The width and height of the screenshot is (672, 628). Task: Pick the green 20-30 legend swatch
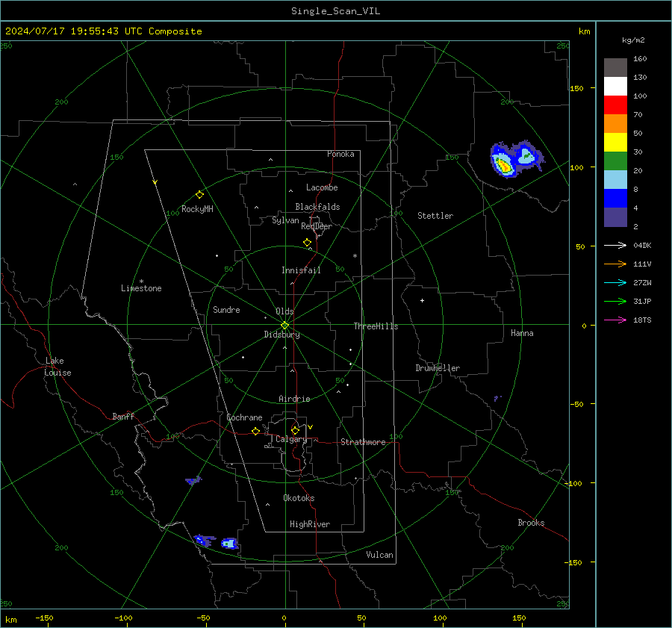click(615, 161)
